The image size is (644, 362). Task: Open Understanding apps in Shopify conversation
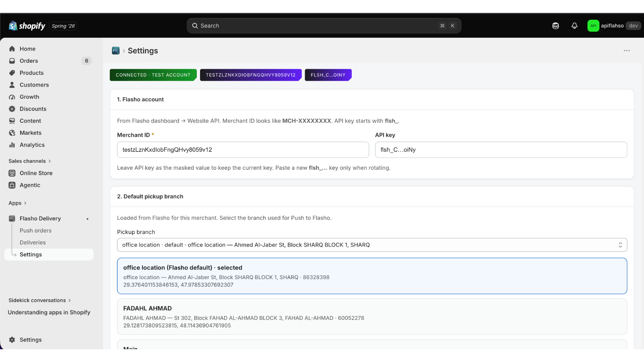(x=49, y=312)
